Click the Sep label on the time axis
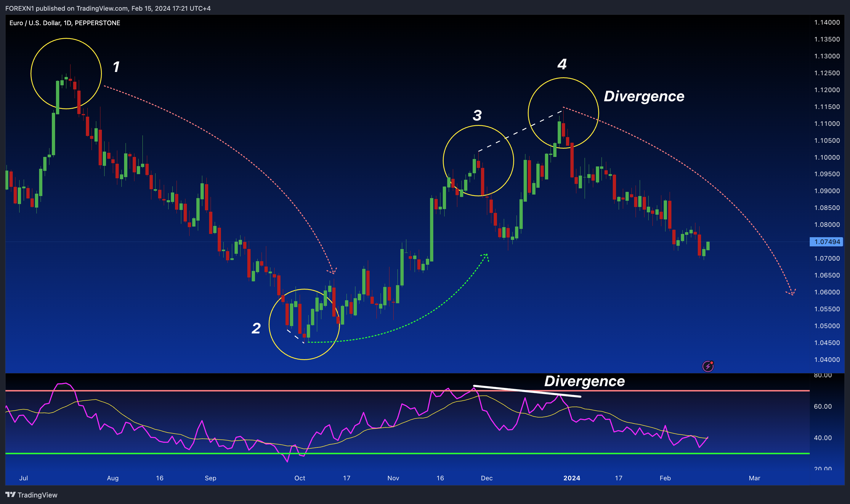Image resolution: width=850 pixels, height=504 pixels. click(x=211, y=478)
